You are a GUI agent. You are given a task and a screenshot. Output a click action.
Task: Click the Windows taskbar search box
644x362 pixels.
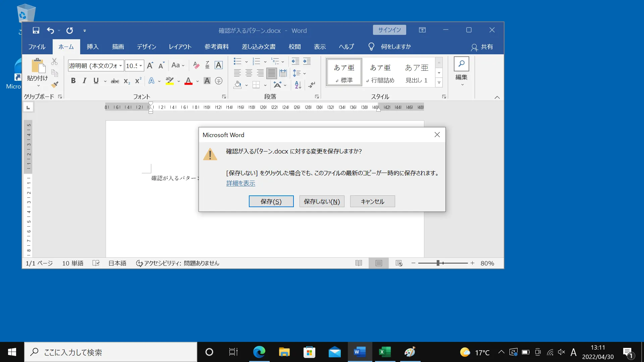point(111,352)
